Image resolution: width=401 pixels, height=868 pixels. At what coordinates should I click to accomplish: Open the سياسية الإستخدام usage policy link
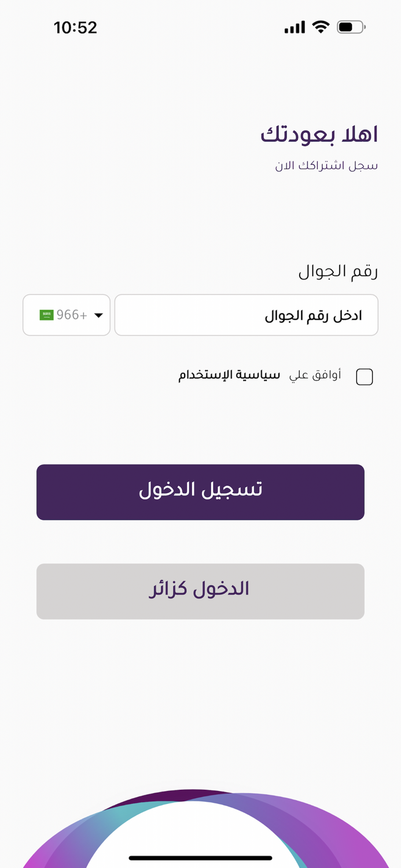point(229,375)
